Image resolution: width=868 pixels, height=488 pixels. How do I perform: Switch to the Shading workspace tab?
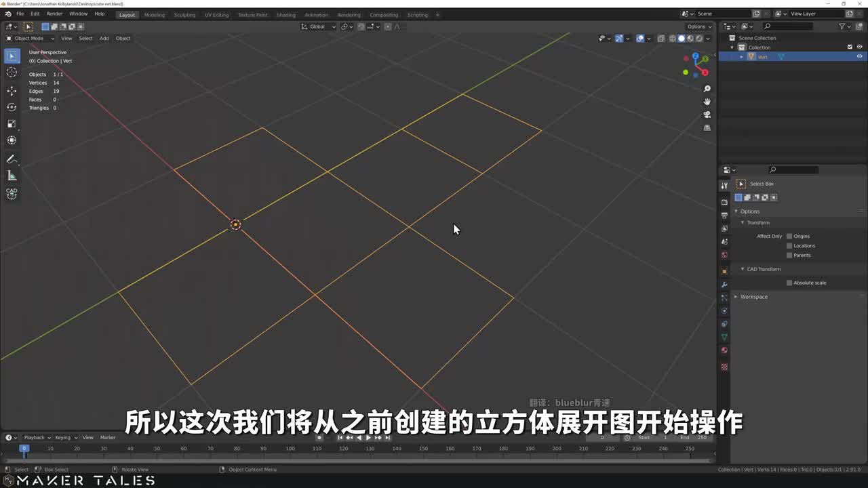click(285, 14)
